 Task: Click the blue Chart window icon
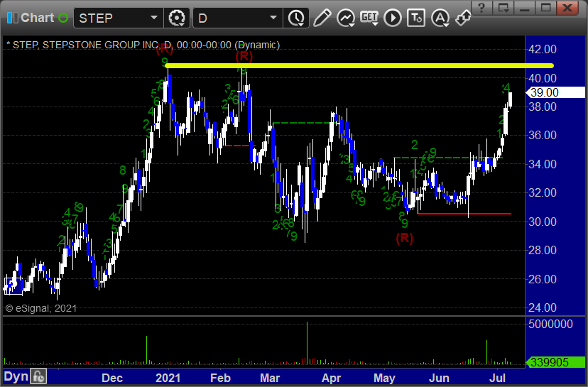click(12, 18)
